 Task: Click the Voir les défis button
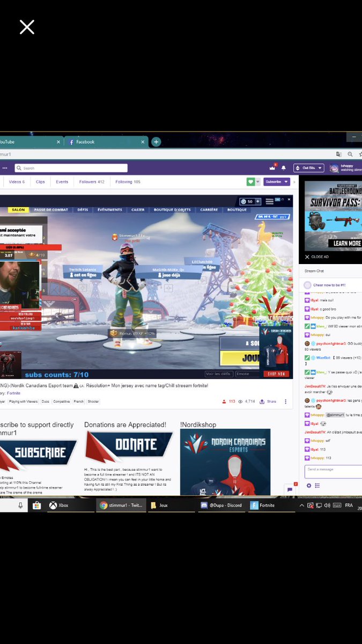click(x=219, y=374)
